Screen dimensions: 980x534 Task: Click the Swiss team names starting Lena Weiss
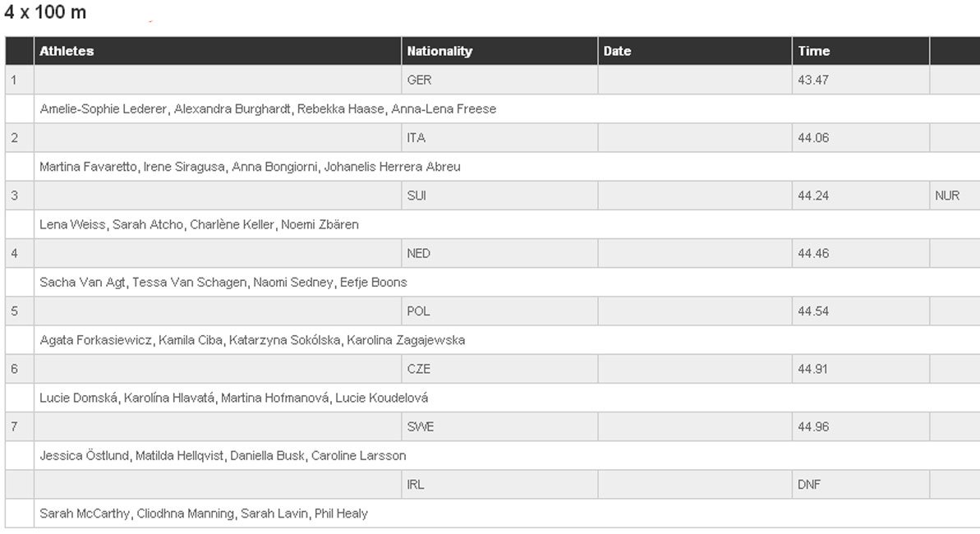tap(199, 224)
